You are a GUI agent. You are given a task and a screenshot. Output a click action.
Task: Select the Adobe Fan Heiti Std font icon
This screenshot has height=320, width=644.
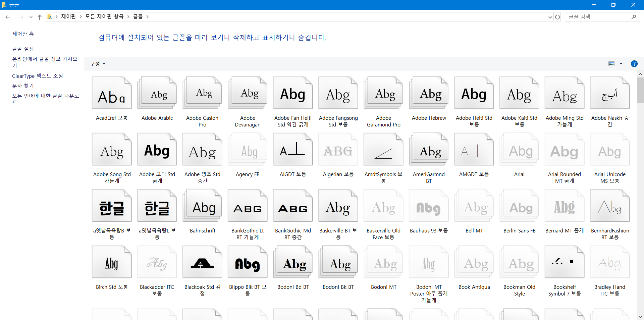(x=293, y=93)
